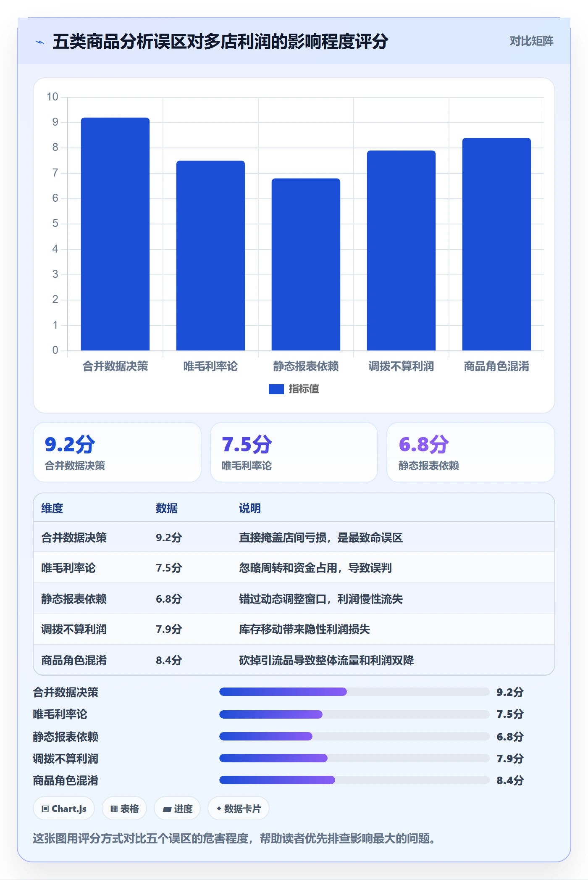This screenshot has width=588, height=880.
Task: Click the 数据 column header
Action: click(167, 508)
